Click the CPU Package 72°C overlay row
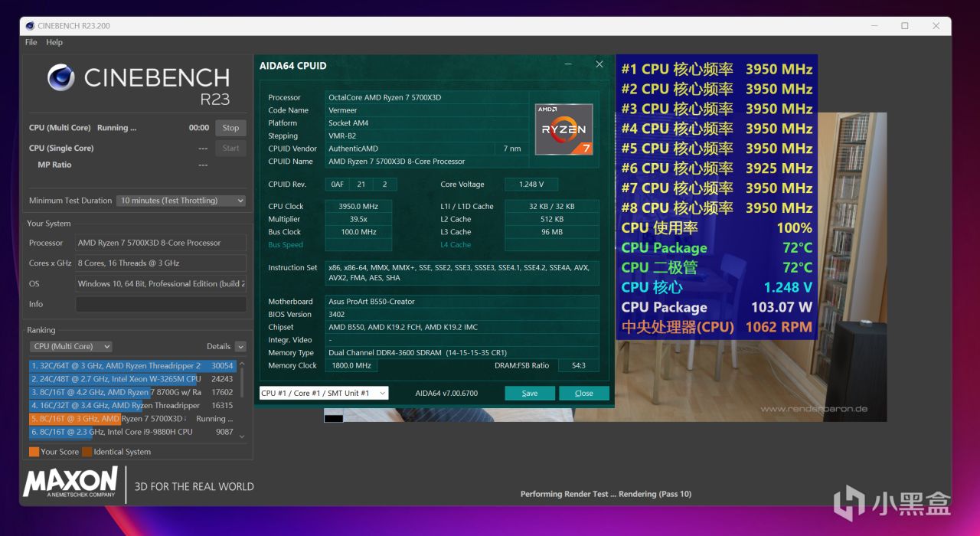This screenshot has height=536, width=980. (x=717, y=248)
